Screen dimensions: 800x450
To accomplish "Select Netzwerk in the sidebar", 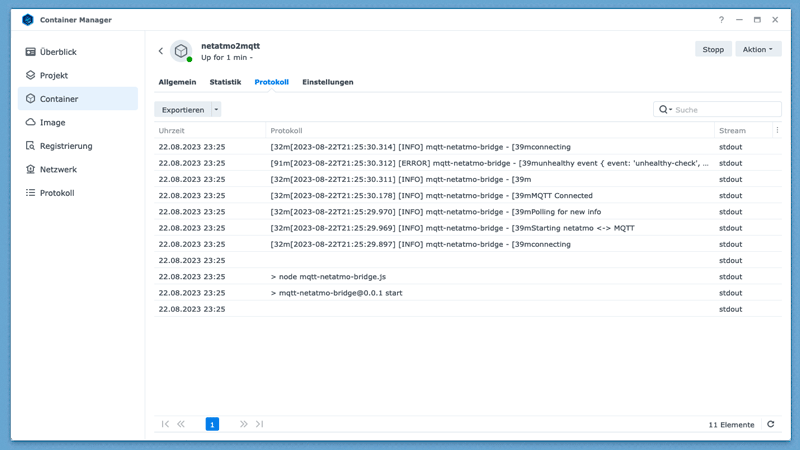I will tap(58, 169).
